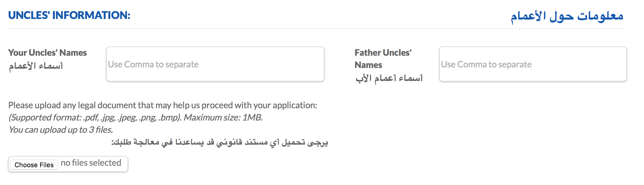
Task: Click placeholder text in Your Uncles' Names field
Action: coord(153,64)
